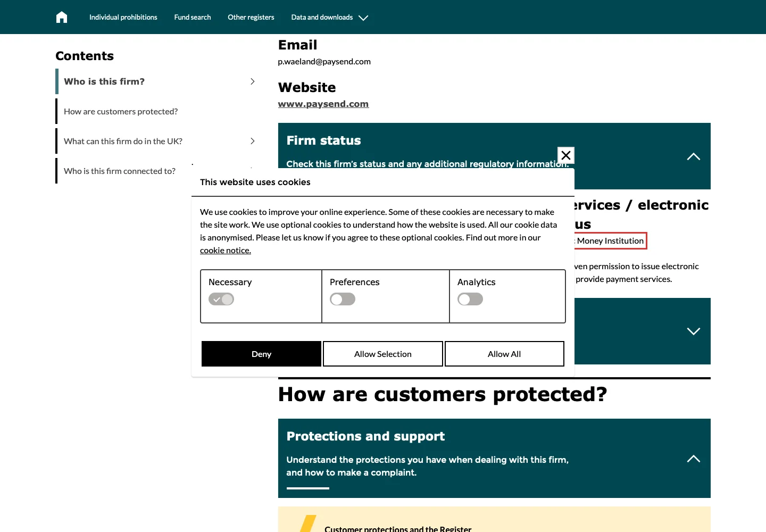The height and width of the screenshot is (532, 766).
Task: Close the cookie dialog with X
Action: [566, 155]
